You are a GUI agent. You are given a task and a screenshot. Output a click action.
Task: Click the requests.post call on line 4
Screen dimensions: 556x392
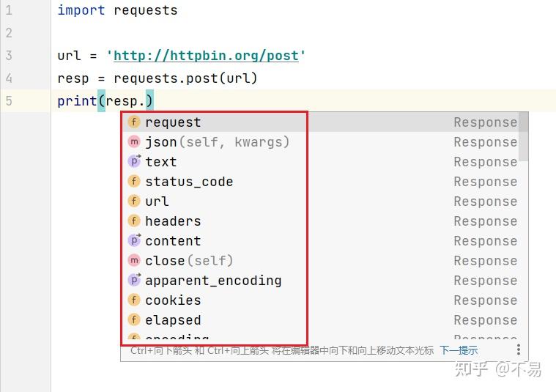click(168, 78)
